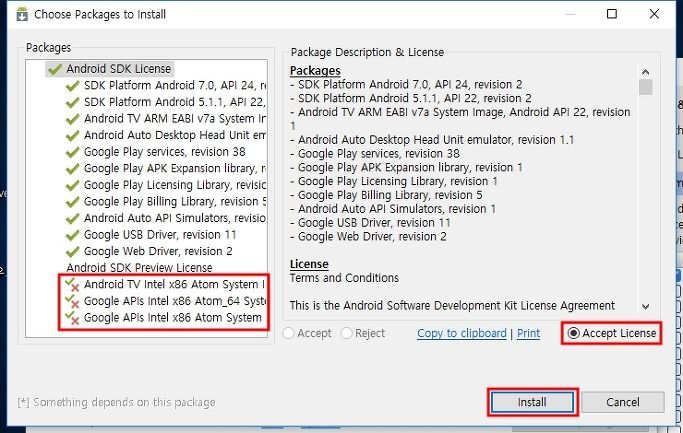Screen dimensions: 683x433
Task: Select the Accept License radio button
Action: [x=574, y=333]
